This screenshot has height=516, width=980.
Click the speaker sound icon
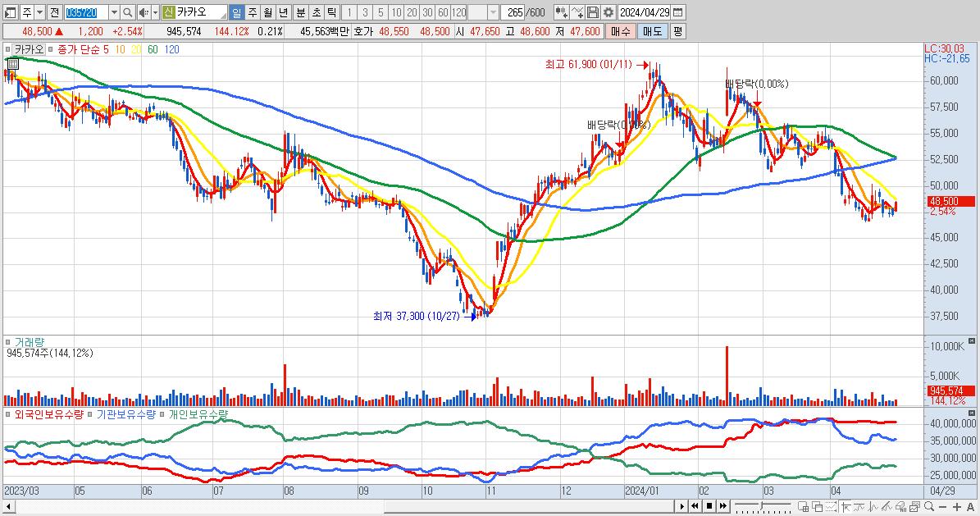click(x=144, y=12)
